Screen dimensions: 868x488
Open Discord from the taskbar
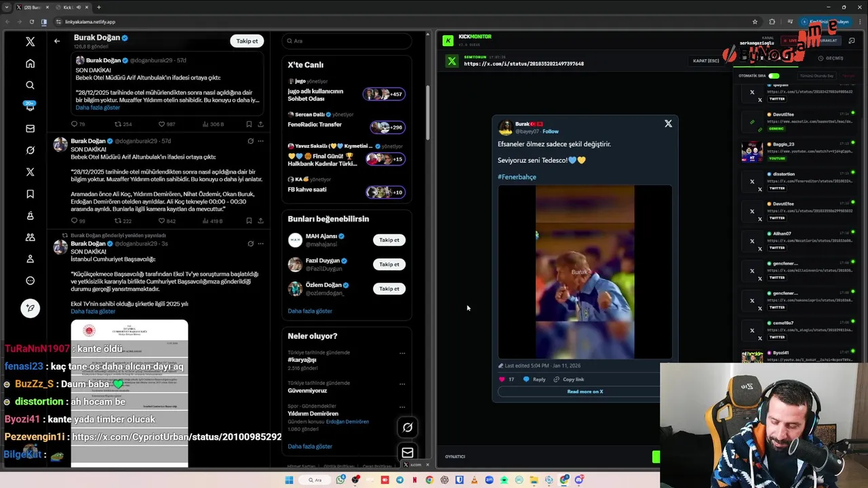pyautogui.click(x=578, y=480)
